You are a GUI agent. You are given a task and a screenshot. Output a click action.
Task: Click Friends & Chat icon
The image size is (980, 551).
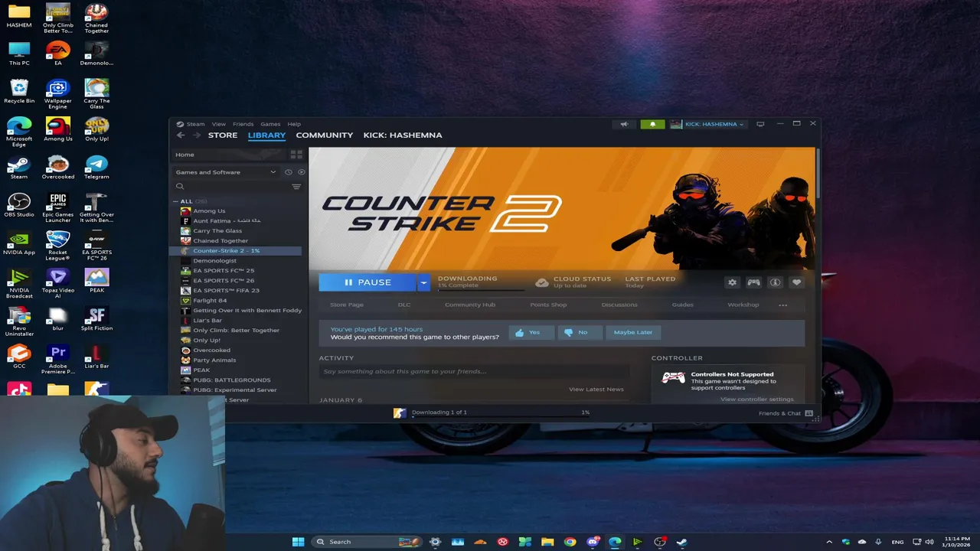[x=809, y=413]
